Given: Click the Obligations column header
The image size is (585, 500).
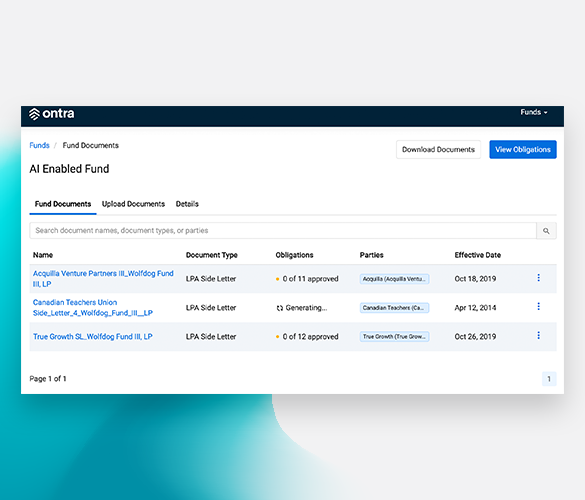Looking at the screenshot, I should 294,255.
